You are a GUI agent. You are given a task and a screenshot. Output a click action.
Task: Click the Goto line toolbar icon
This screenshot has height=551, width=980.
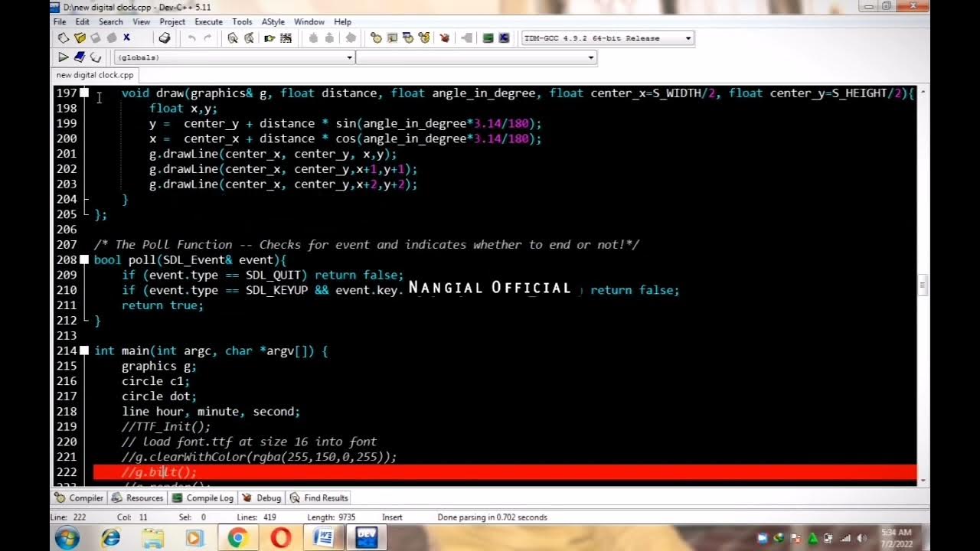click(x=286, y=37)
